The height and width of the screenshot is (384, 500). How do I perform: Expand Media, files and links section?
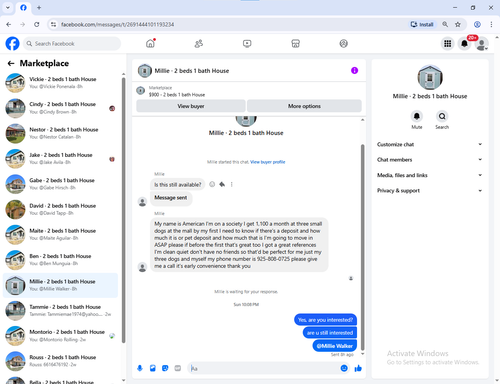coord(430,175)
